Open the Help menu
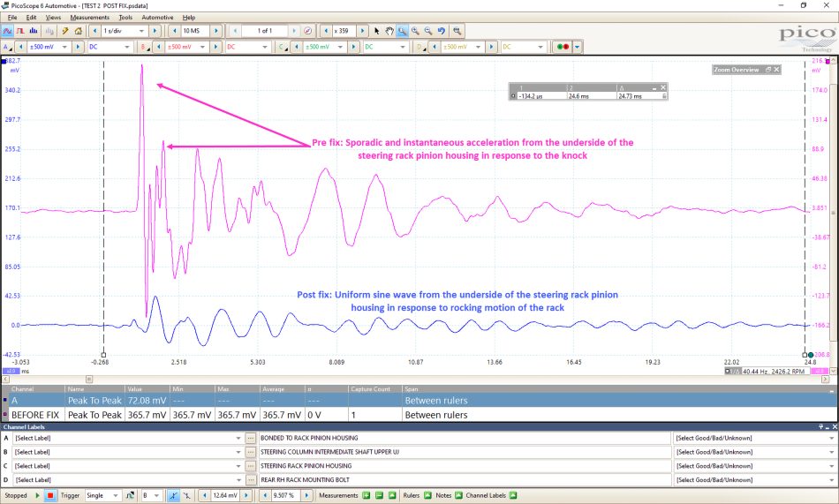The height and width of the screenshot is (504, 839). click(189, 17)
